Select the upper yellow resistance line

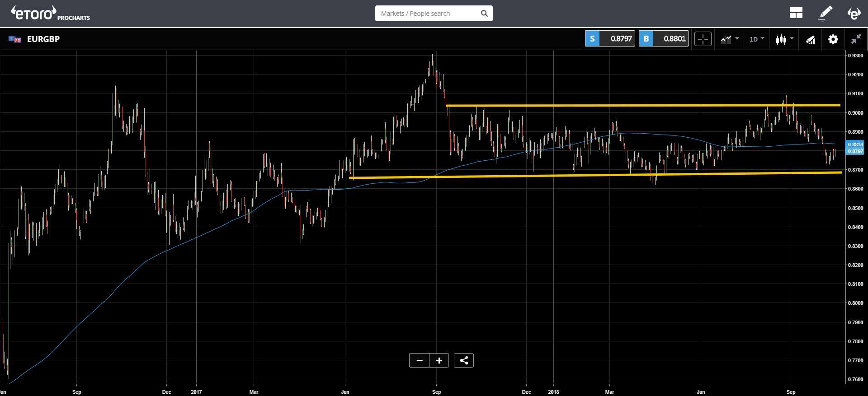click(643, 105)
